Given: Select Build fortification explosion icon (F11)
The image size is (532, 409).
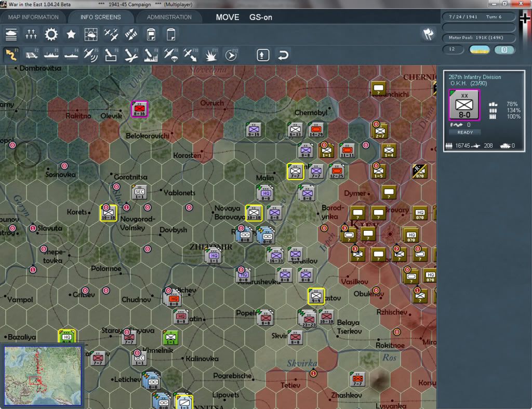Looking at the screenshot, I should pyautogui.click(x=211, y=55).
